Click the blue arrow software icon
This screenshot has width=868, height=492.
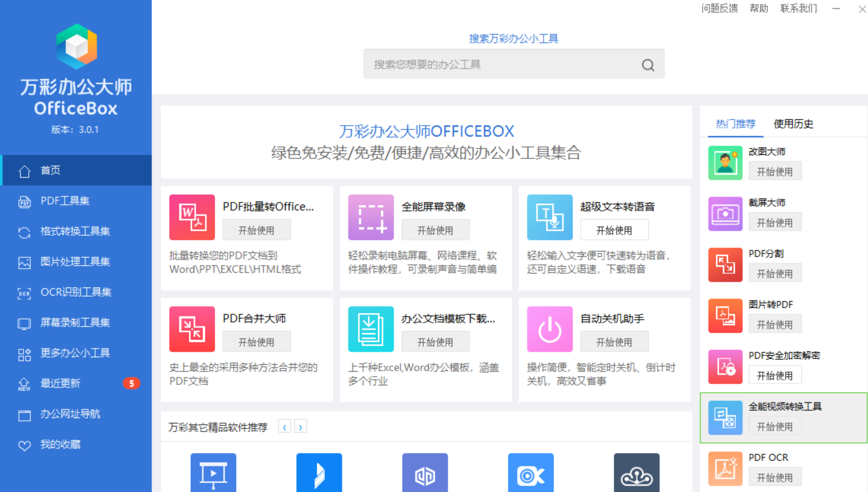coord(319,473)
